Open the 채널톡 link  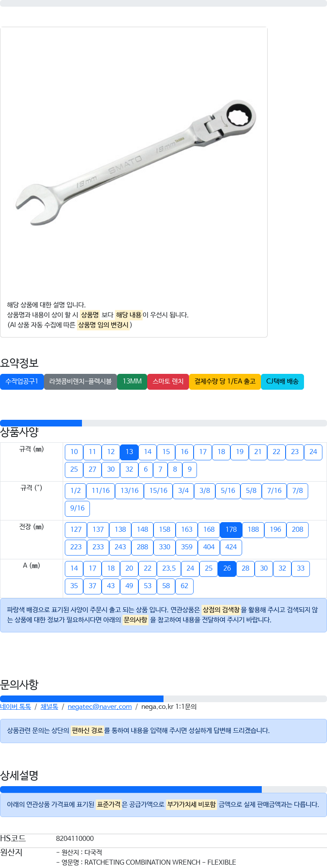coord(49,706)
